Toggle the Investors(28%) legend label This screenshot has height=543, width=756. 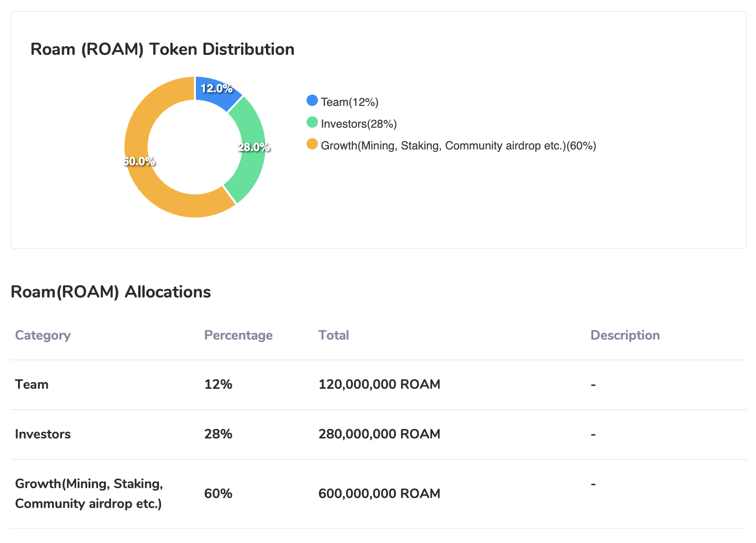(x=359, y=124)
